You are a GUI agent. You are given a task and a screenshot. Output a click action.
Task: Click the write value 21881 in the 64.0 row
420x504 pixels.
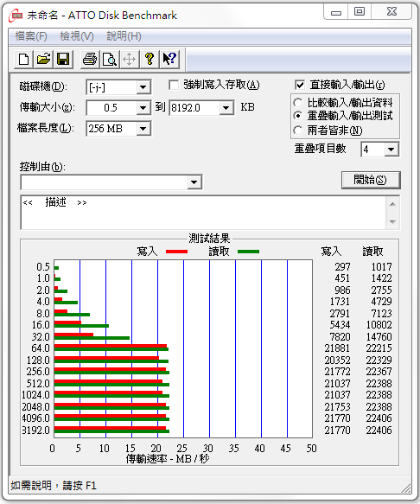pos(337,348)
